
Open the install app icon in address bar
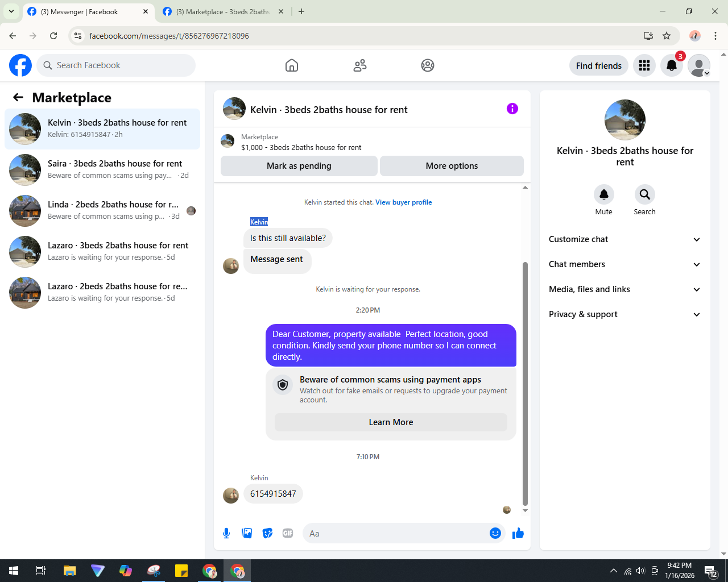(648, 36)
